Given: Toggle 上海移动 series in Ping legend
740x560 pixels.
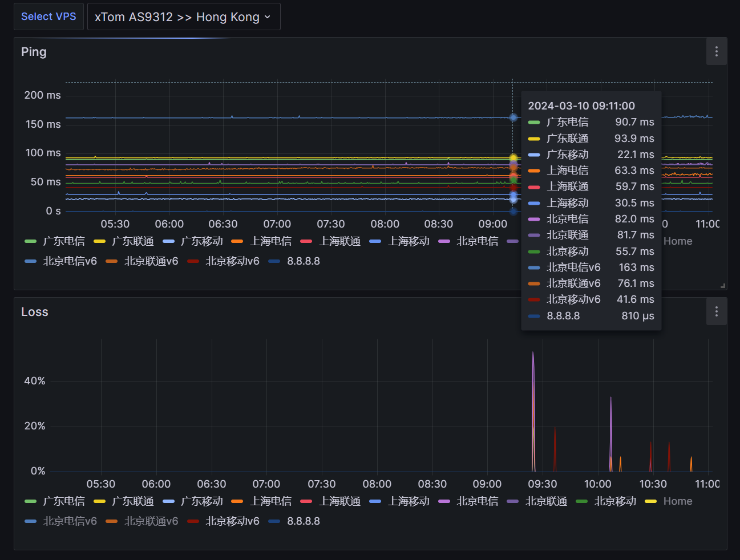Looking at the screenshot, I should (x=409, y=241).
